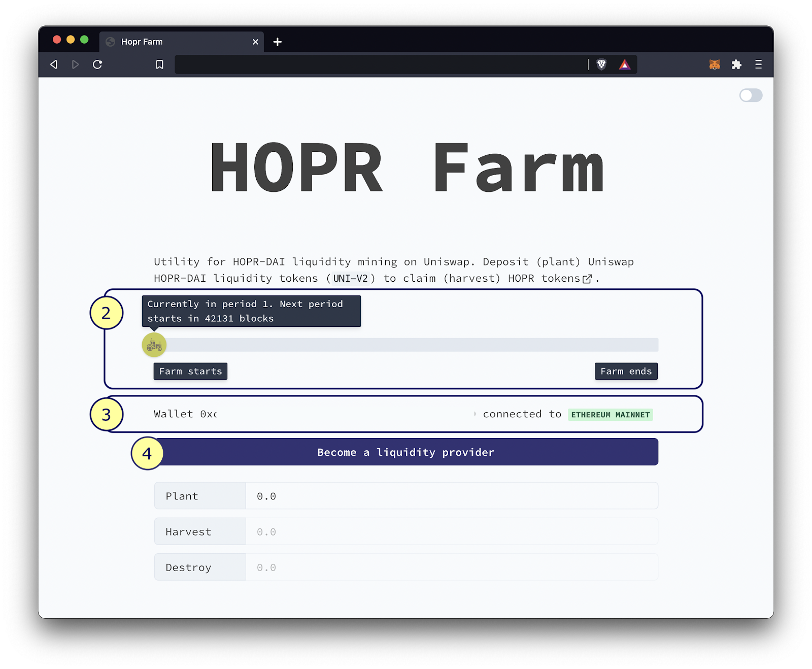Select the Hopr Farm tab
Viewport: 812px width, 669px height.
pyautogui.click(x=181, y=42)
